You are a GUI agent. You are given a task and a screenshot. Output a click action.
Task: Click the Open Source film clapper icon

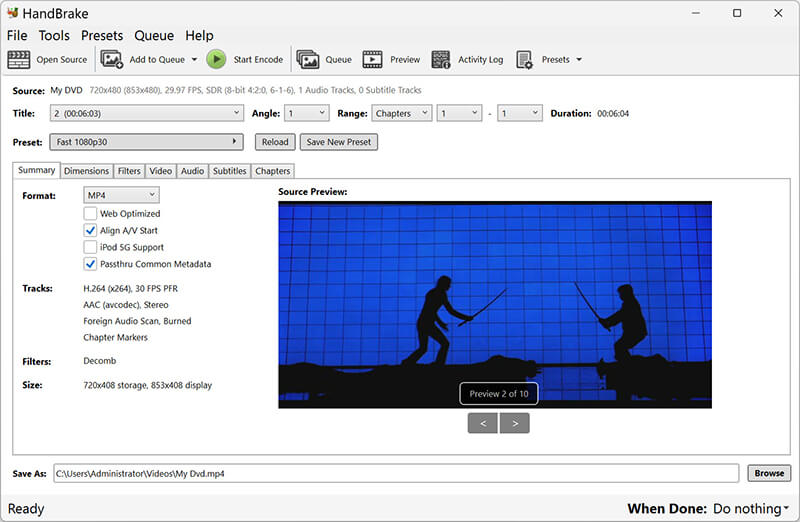point(19,60)
